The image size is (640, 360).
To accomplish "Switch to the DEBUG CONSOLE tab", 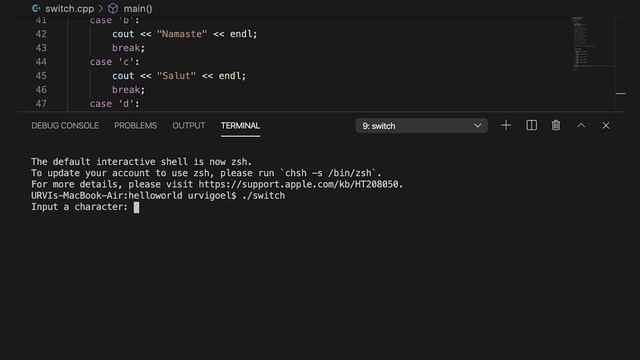I will 65,126.
